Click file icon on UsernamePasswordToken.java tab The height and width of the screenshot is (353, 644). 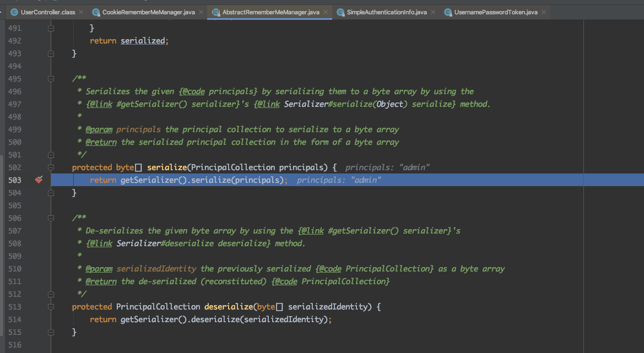tap(448, 12)
